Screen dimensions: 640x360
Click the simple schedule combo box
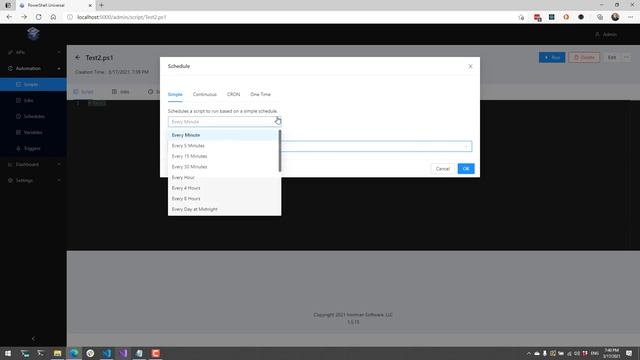pyautogui.click(x=224, y=122)
